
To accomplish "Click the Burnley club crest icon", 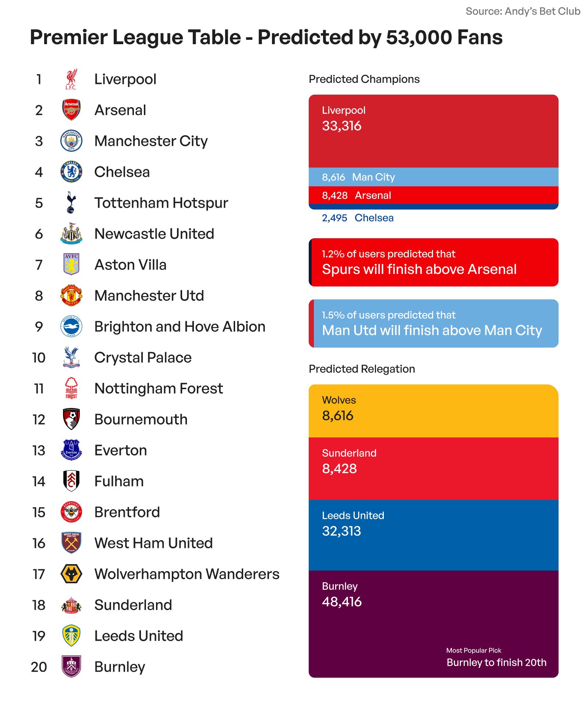I will click(x=71, y=666).
